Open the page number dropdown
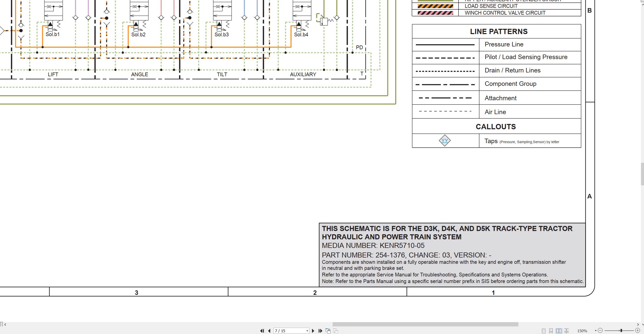This screenshot has width=644, height=334. 307,331
